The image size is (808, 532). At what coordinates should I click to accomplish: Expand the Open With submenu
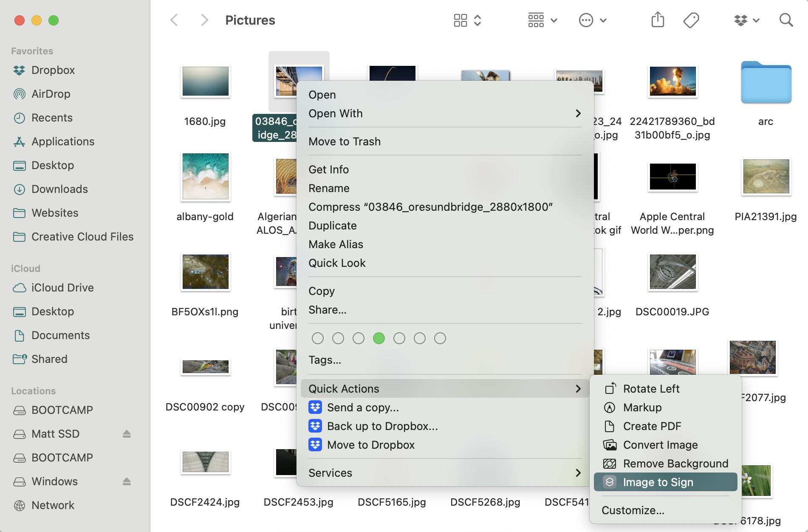(x=445, y=113)
